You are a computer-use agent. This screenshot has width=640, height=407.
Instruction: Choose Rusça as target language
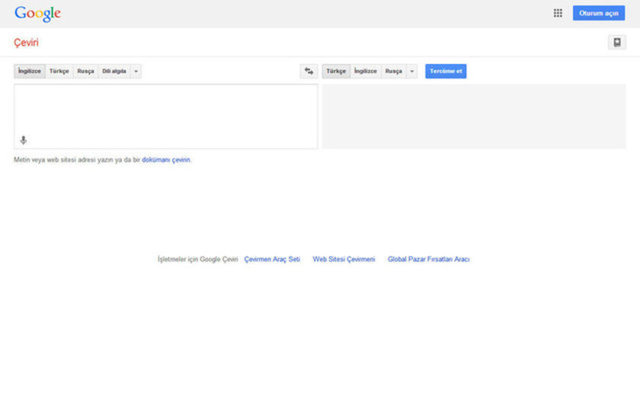click(x=393, y=71)
